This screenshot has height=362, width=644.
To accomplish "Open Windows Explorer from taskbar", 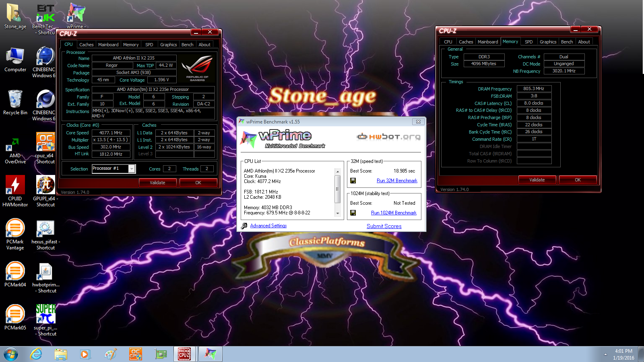I will point(61,354).
